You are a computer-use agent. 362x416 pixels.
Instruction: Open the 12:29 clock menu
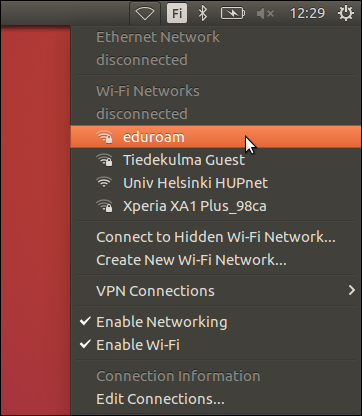click(307, 14)
